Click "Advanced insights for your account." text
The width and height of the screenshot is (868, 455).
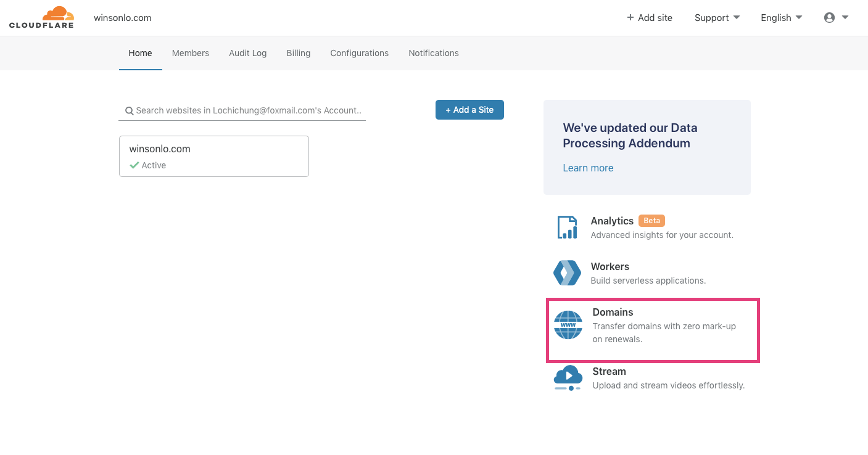click(x=662, y=235)
